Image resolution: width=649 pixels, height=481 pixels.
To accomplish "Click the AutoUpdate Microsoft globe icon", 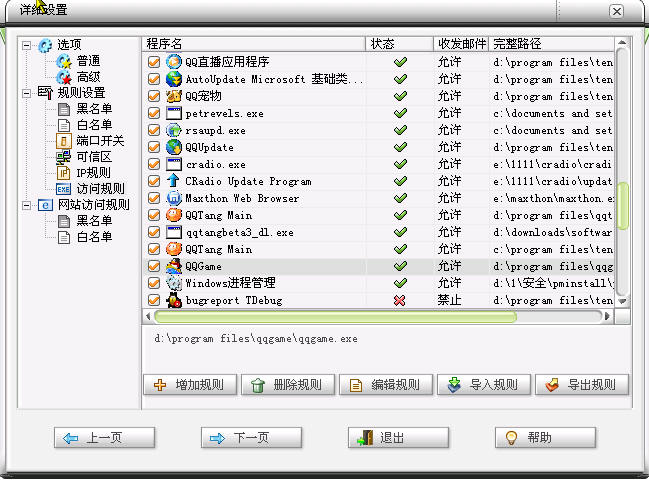I will [x=174, y=79].
